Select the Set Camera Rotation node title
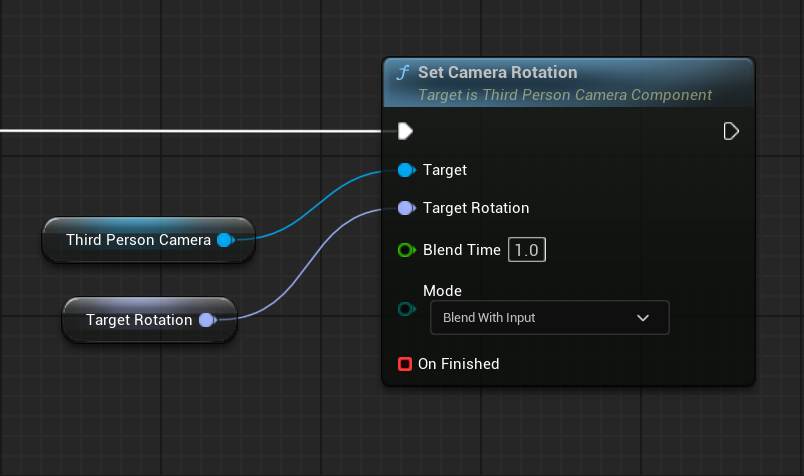This screenshot has height=476, width=804. click(x=497, y=73)
